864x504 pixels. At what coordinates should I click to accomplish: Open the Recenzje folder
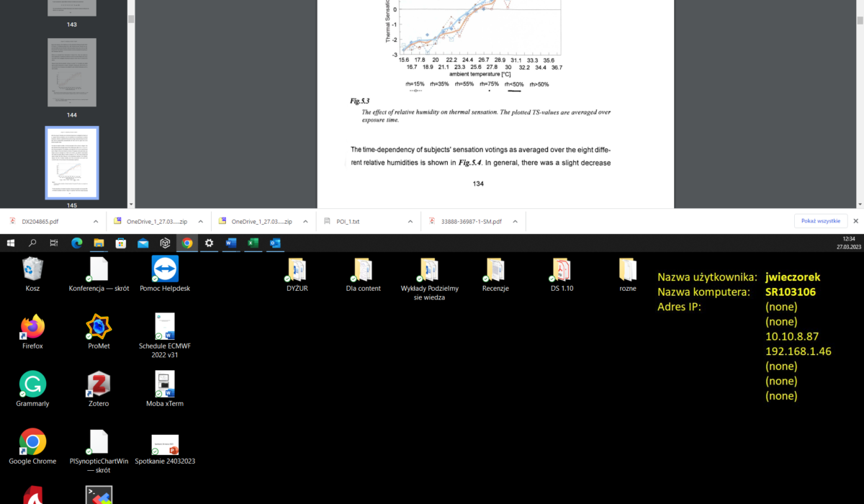[x=496, y=269]
